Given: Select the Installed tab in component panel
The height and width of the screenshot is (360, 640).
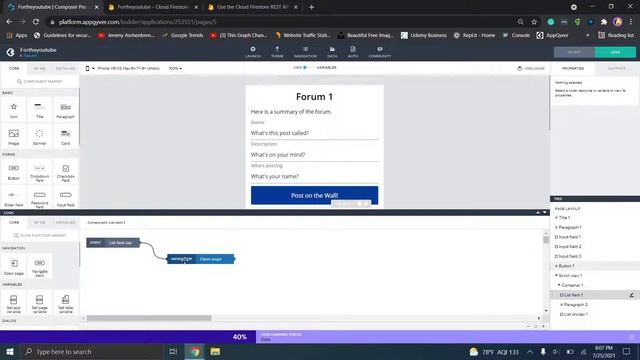Looking at the screenshot, I should (x=65, y=69).
